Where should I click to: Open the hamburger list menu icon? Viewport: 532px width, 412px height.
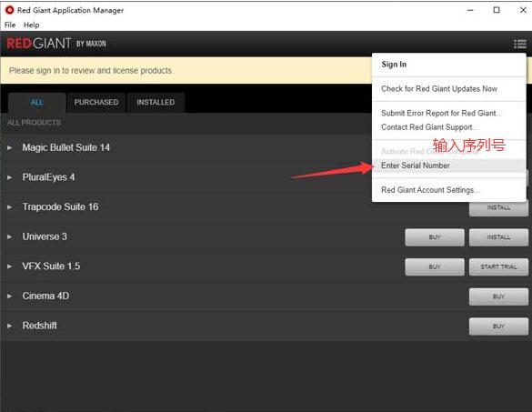pyautogui.click(x=519, y=45)
